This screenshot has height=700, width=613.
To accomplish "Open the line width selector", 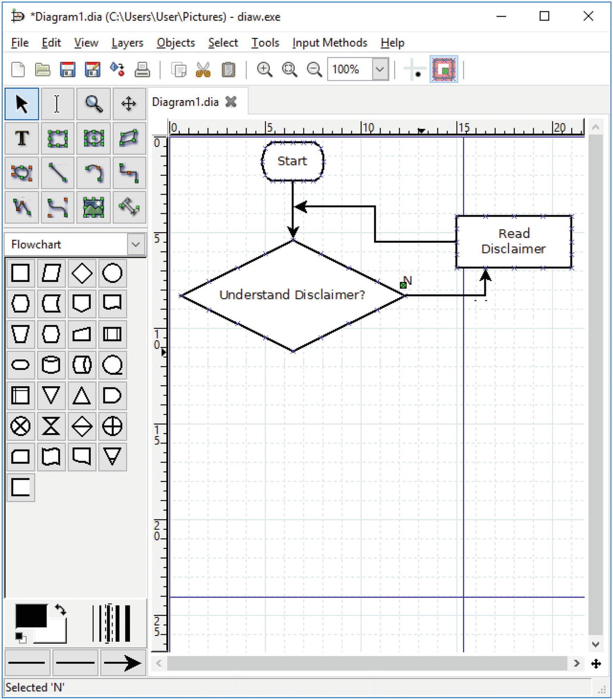I will [x=111, y=623].
